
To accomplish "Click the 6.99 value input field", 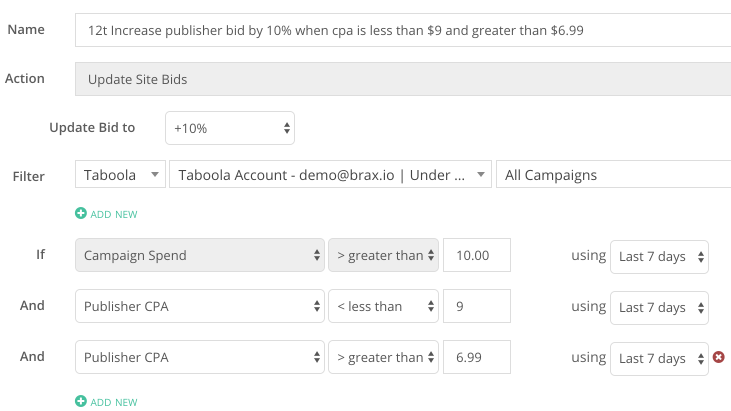I will click(477, 357).
